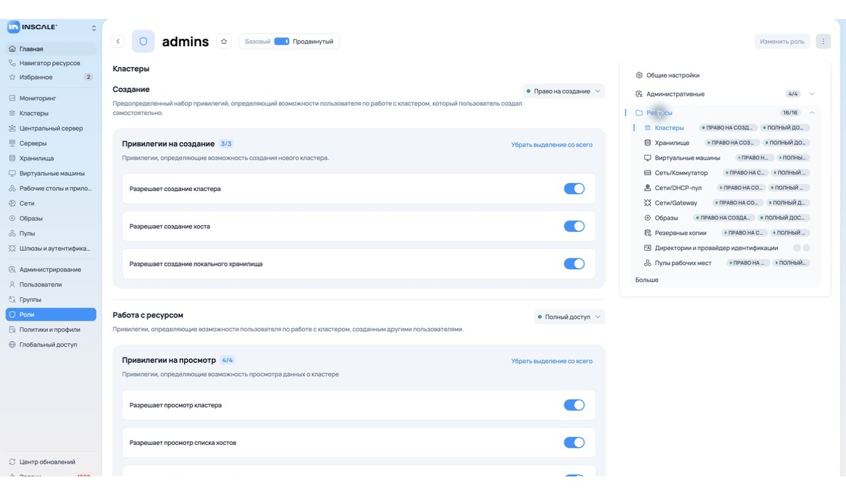Open the Полный доступ dropdown
Screen dimensions: 846x504
tap(569, 317)
